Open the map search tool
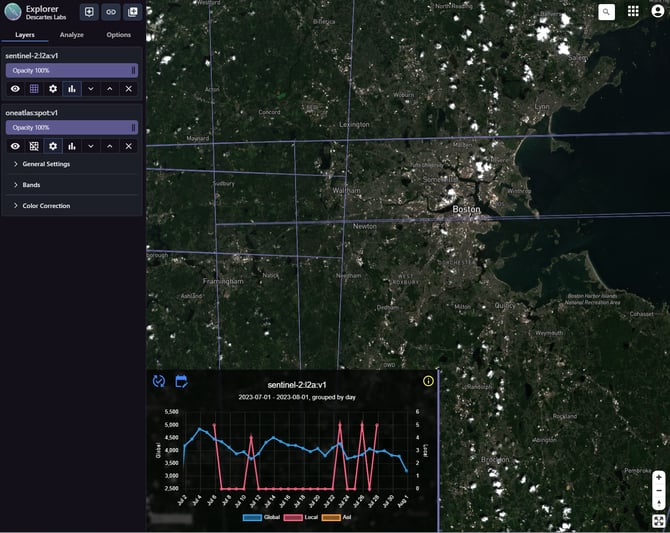This screenshot has width=670, height=533. click(x=606, y=12)
